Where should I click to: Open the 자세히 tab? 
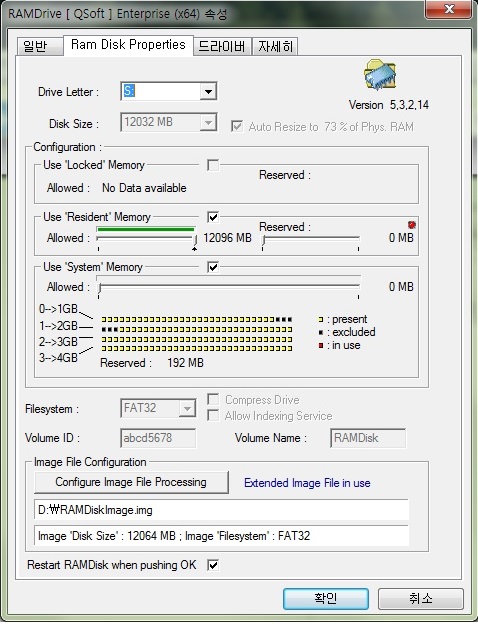275,47
